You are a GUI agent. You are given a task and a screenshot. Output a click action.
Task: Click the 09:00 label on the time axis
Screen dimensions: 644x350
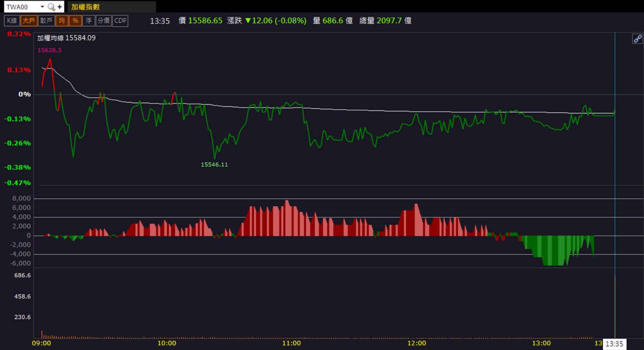[x=42, y=343]
